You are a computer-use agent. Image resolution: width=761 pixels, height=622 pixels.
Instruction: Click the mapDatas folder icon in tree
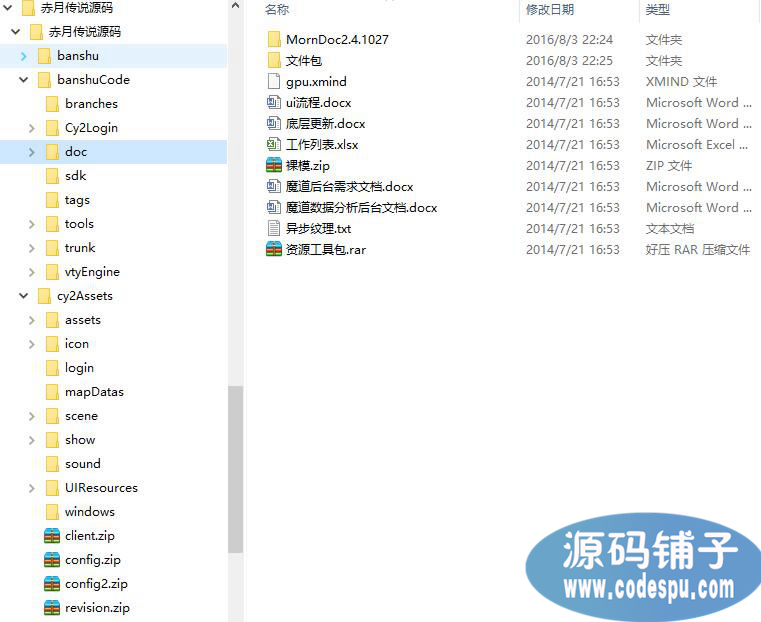pos(52,392)
